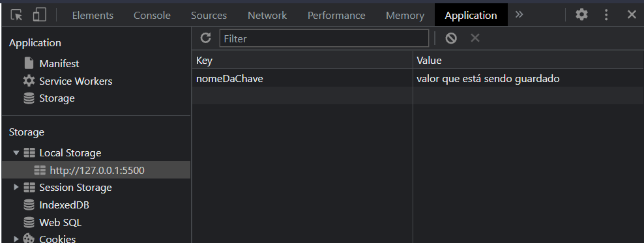
Task: Select http://127.0.0.1:5500 under Local Storage
Action: [96, 170]
